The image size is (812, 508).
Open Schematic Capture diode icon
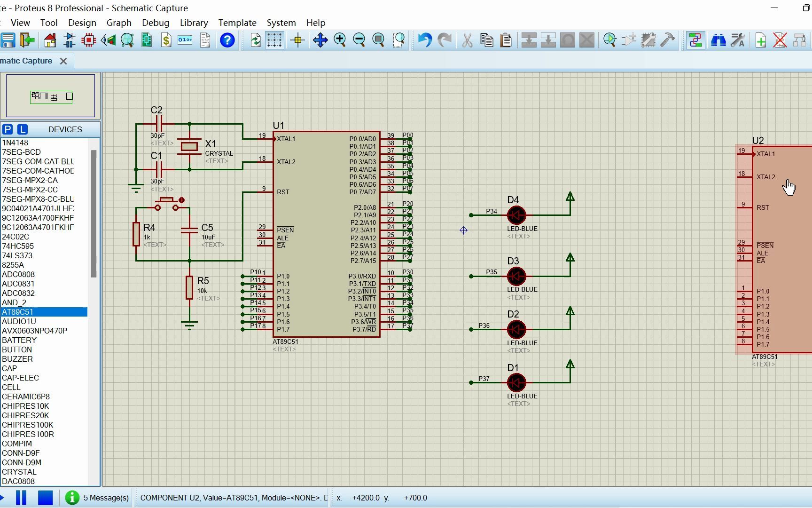click(69, 40)
